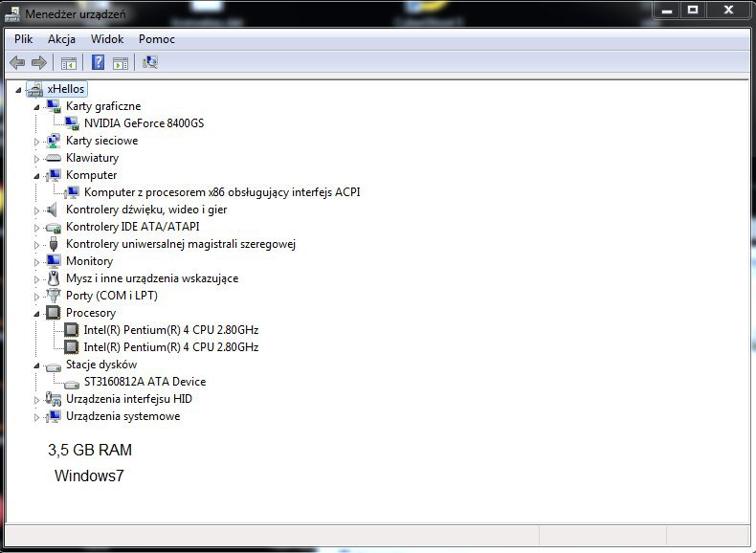The width and height of the screenshot is (756, 553).
Task: Open the Pomoc menu
Action: (157, 39)
